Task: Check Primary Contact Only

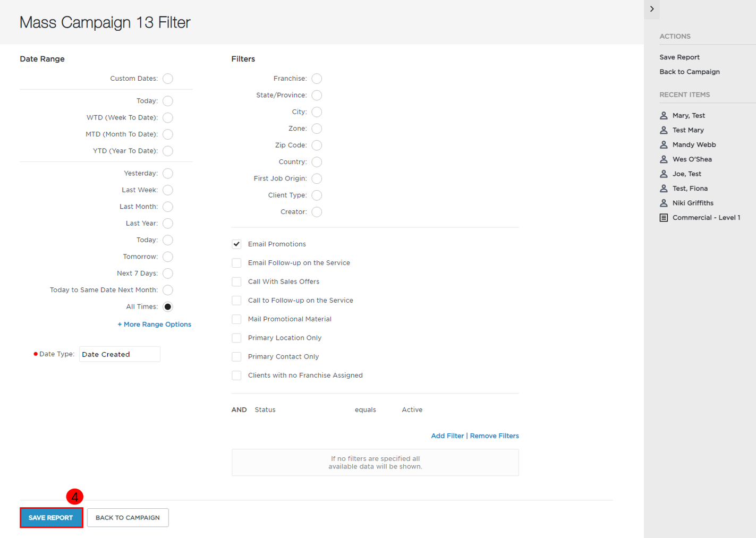Action: [x=236, y=357]
